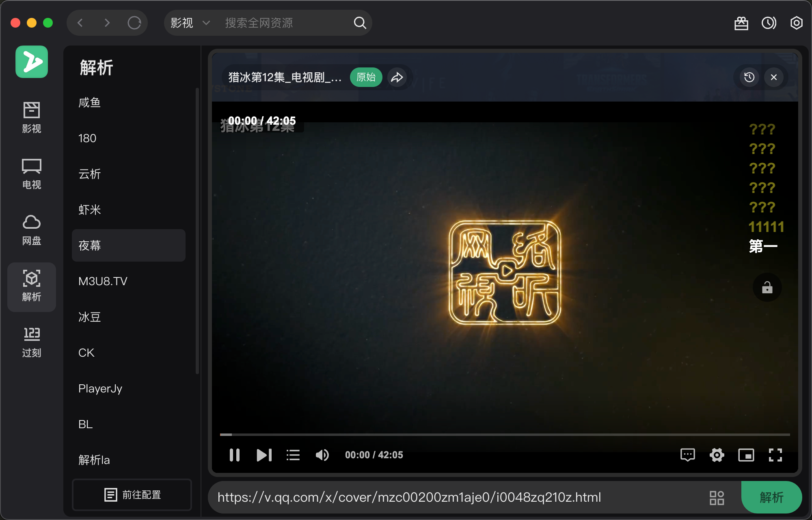The image size is (812, 520).
Task: Toggle danmaku comments display
Action: (687, 455)
